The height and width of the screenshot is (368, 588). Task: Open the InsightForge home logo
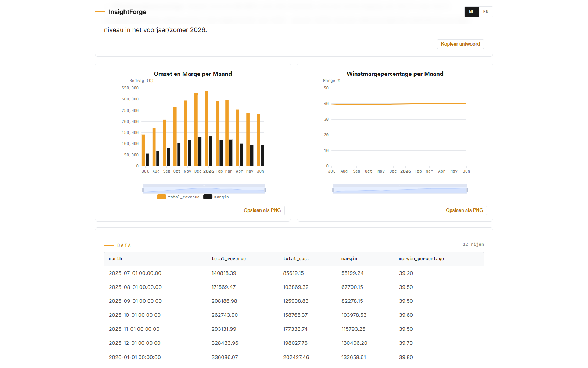(121, 12)
